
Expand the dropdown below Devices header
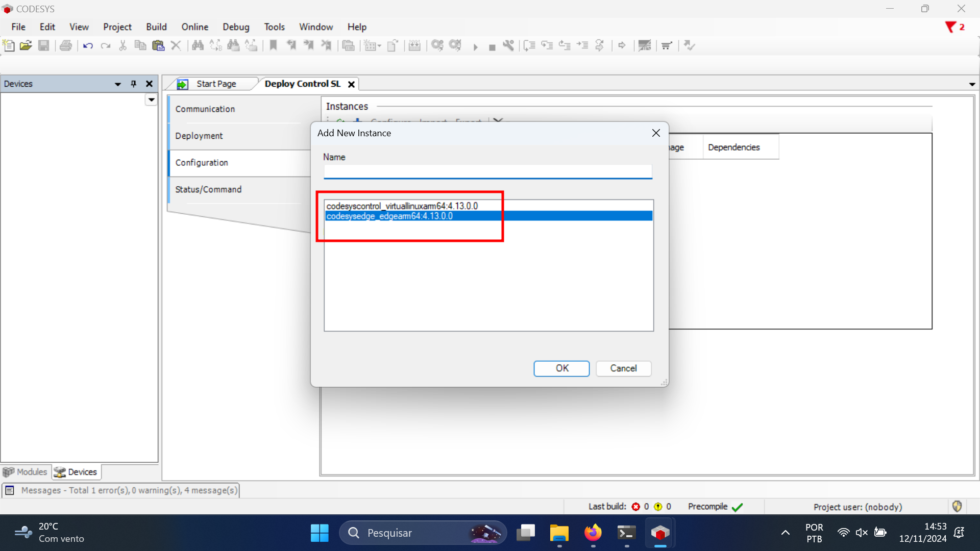[x=151, y=99]
